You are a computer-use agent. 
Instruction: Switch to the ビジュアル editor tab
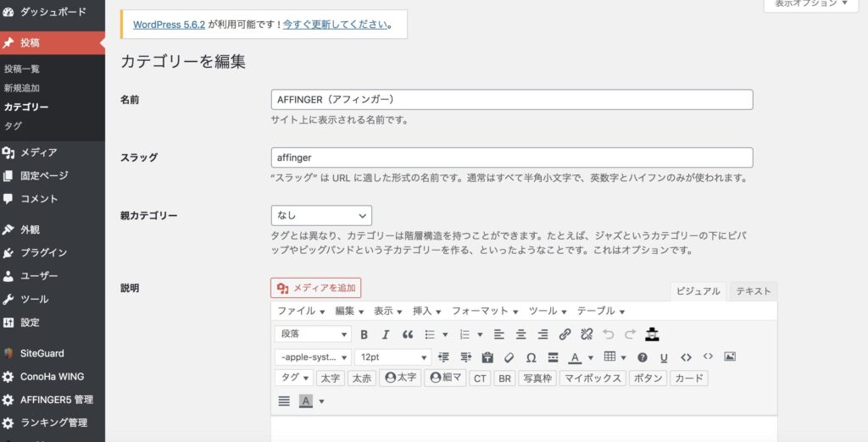[x=698, y=291]
